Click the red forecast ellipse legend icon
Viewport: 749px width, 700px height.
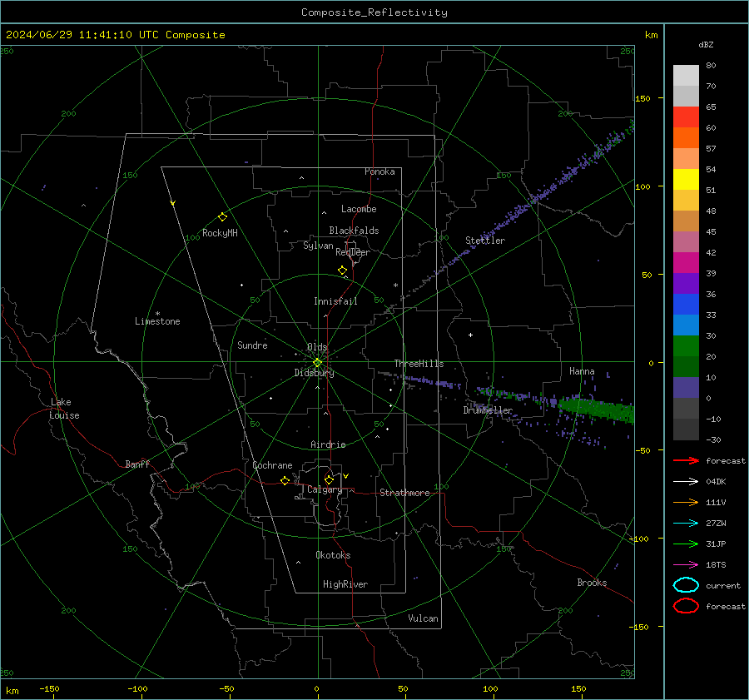click(686, 606)
